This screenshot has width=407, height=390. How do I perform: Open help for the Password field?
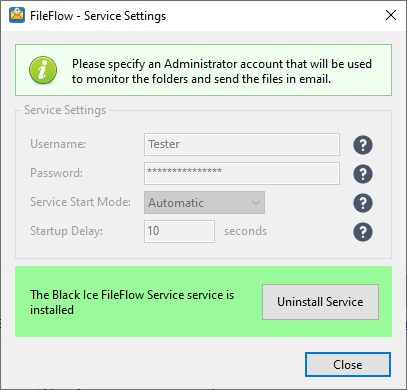pyautogui.click(x=363, y=174)
